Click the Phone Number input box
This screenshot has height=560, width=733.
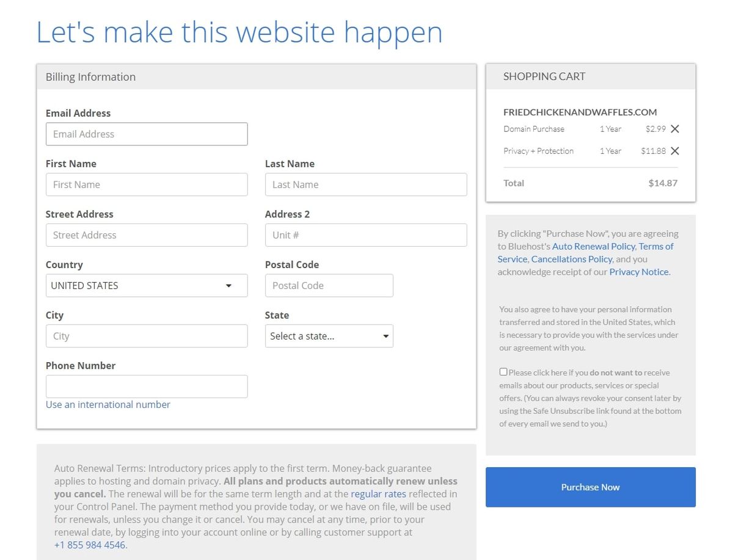(147, 386)
